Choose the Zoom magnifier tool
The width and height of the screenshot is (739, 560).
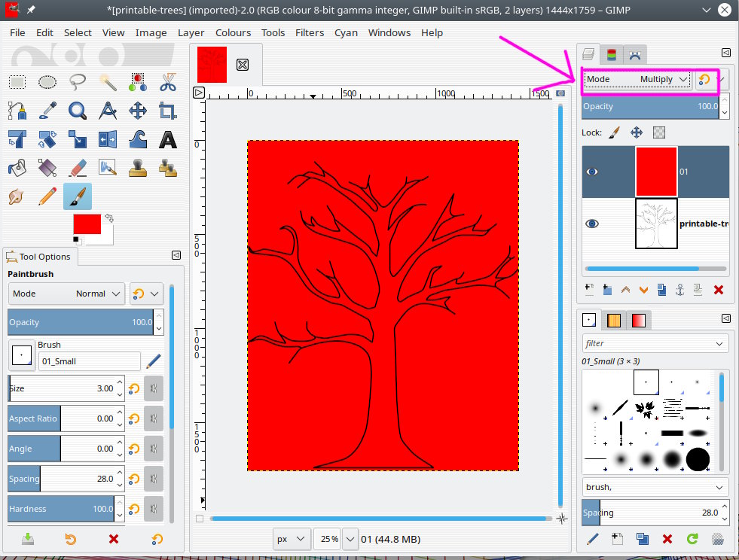coord(77,111)
